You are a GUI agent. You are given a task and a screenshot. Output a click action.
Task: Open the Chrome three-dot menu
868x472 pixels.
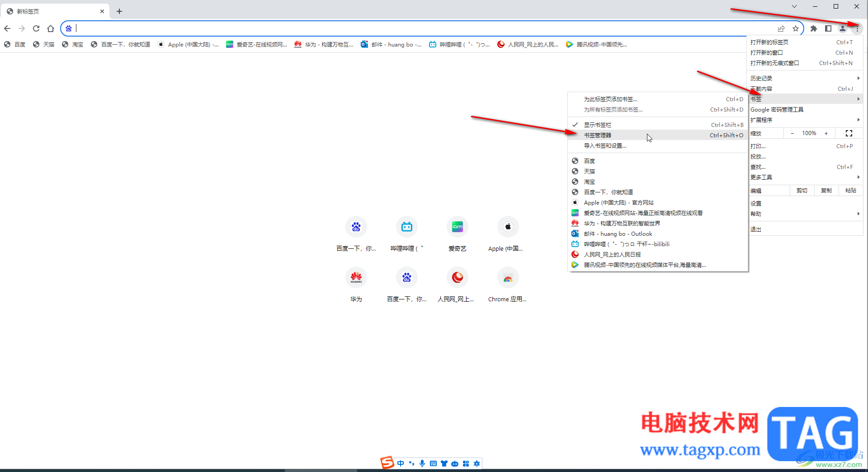pyautogui.click(x=857, y=28)
